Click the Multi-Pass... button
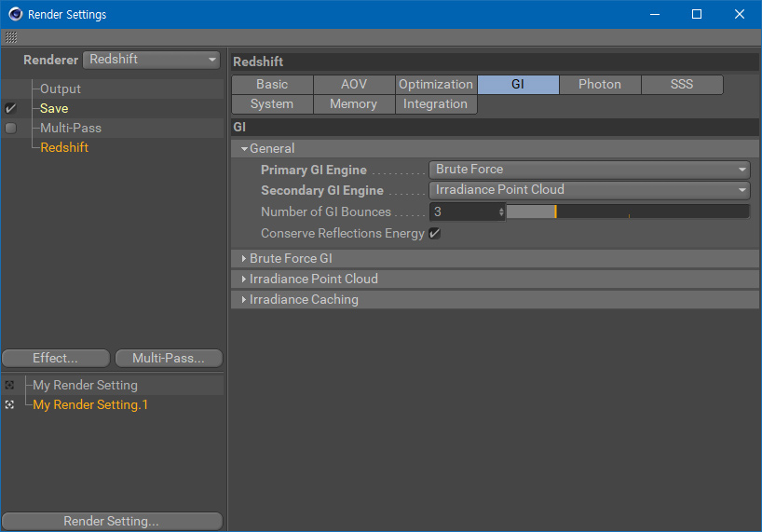762x532 pixels. coord(169,359)
